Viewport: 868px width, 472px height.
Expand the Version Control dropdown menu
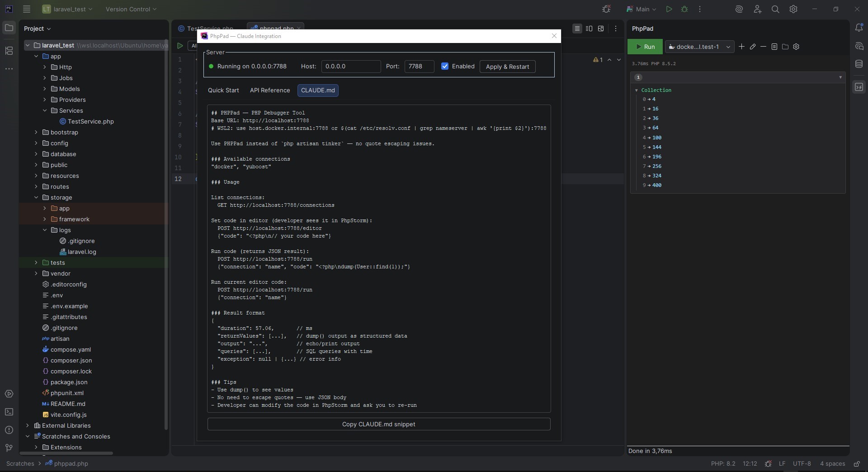131,9
